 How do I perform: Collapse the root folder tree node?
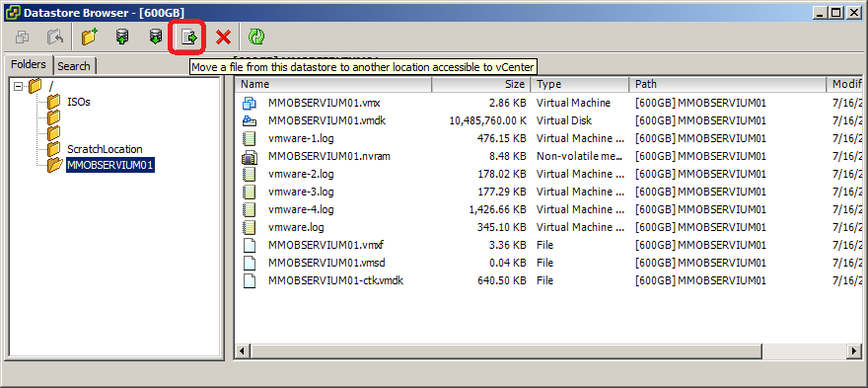pyautogui.click(x=20, y=86)
